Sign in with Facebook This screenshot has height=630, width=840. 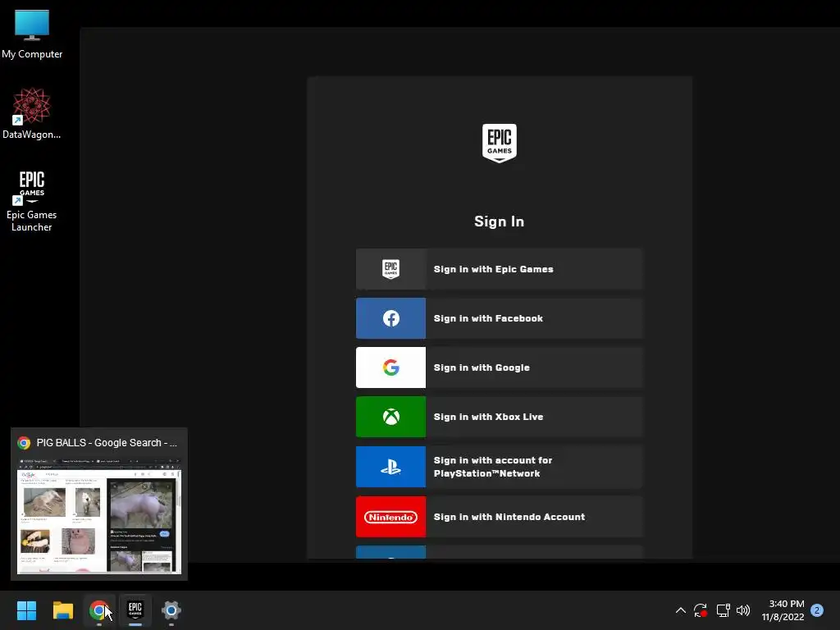coord(499,318)
